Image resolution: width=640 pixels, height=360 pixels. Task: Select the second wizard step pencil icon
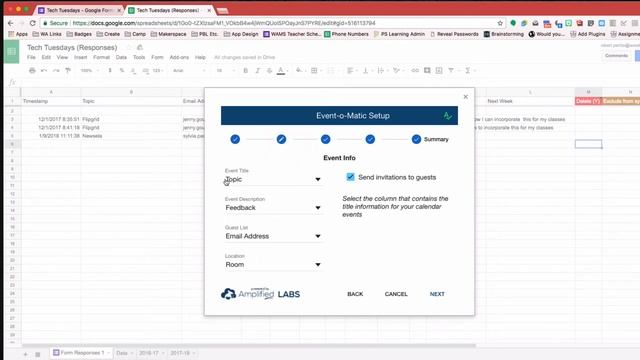point(281,139)
